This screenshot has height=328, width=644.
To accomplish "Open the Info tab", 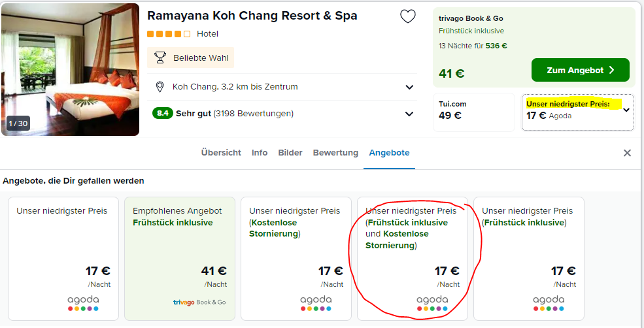I will 260,153.
